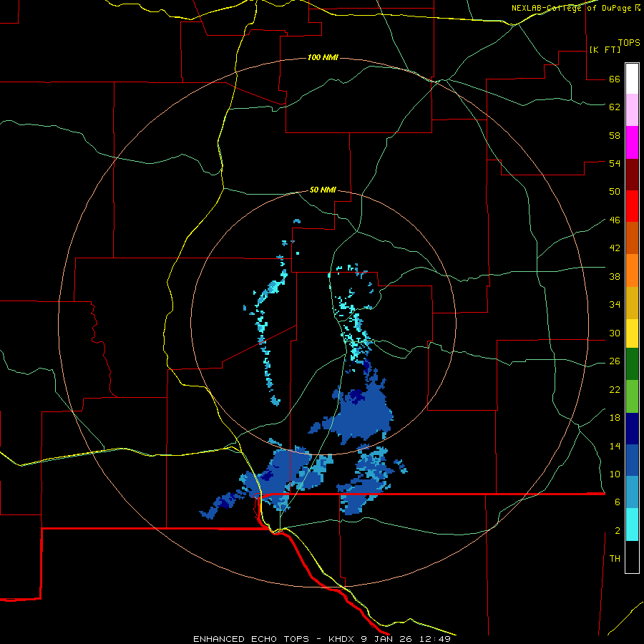644x644 pixels.
Task: Click the 22 scale value
Action: coord(615,390)
